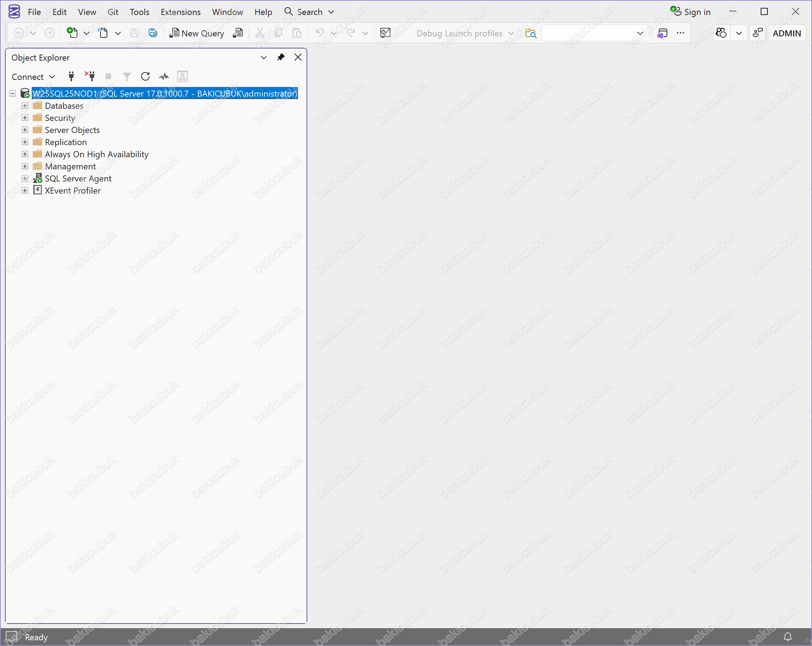
Task: Expand the Security folder node
Action: click(x=25, y=118)
